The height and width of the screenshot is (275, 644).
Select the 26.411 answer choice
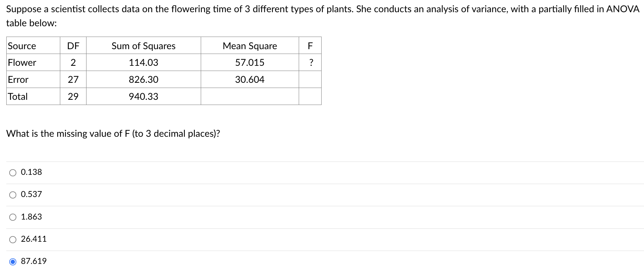click(13, 239)
